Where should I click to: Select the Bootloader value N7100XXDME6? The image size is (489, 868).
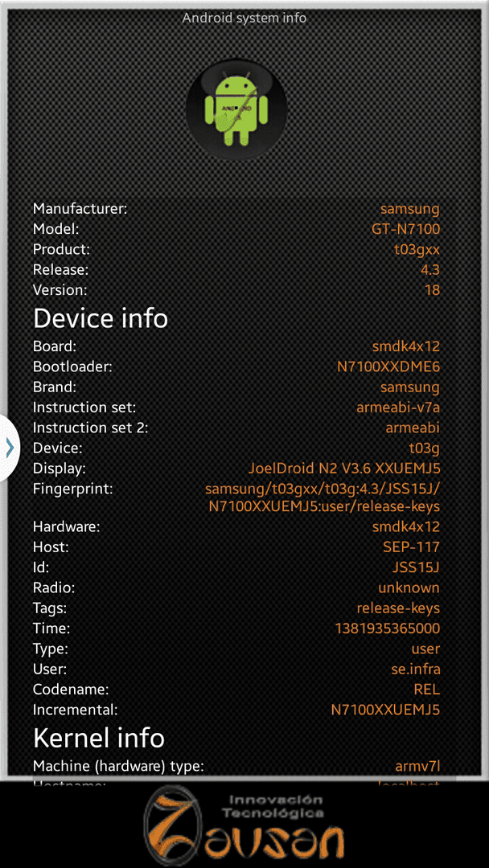pyautogui.click(x=388, y=366)
